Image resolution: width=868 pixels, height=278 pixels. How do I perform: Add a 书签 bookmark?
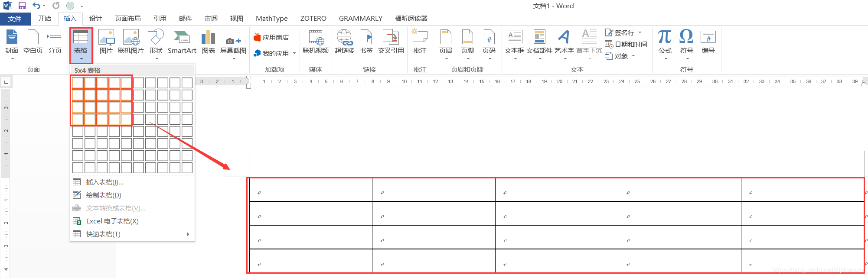click(x=366, y=42)
